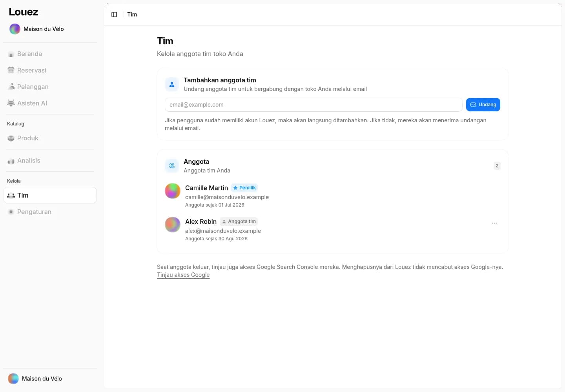Image resolution: width=565 pixels, height=392 pixels.
Task: Toggle the sidebar panel icon
Action: tap(114, 15)
